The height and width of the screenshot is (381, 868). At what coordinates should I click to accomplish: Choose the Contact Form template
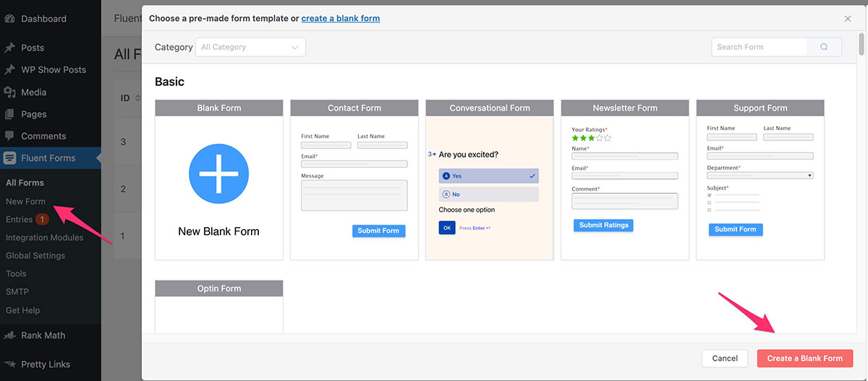click(x=354, y=180)
